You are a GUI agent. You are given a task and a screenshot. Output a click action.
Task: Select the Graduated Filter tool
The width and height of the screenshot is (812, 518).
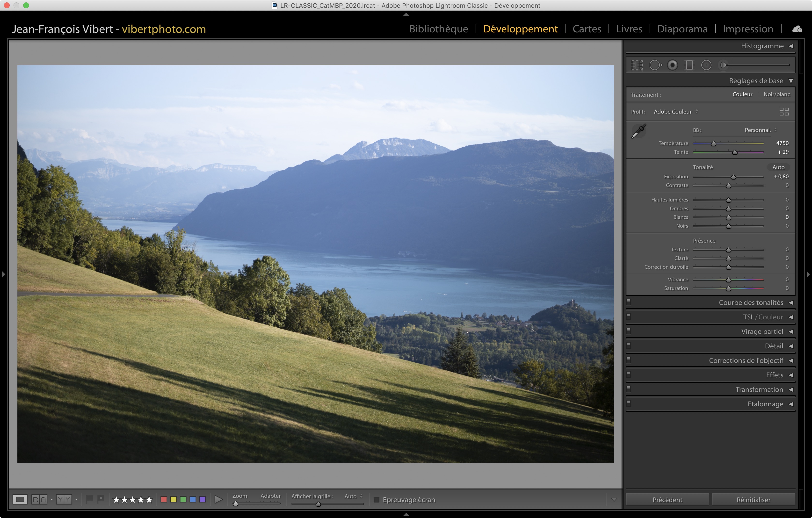pos(689,65)
